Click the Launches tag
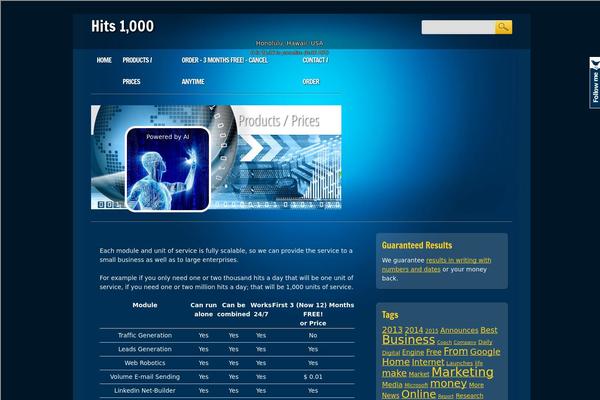Screen dimensions: 600x400 click(460, 363)
